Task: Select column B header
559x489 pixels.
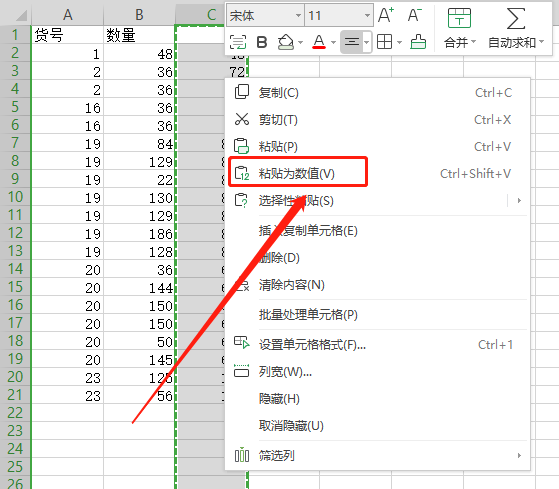Action: 139,15
